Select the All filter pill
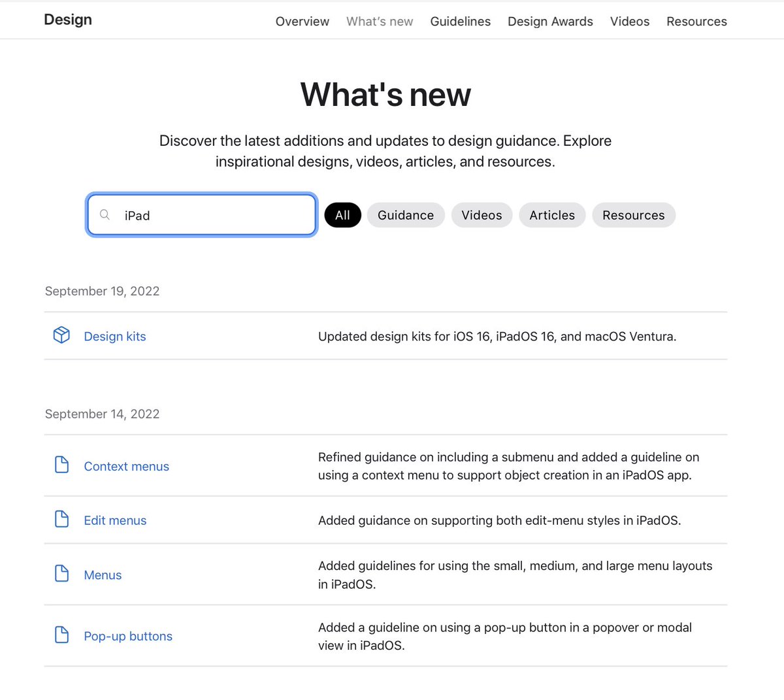Viewport: 784px width, 700px height. 342,215
